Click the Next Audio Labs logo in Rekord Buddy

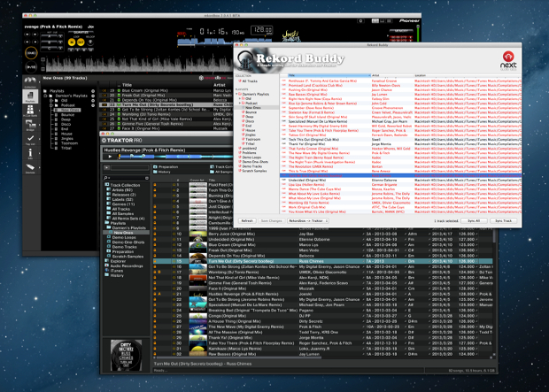(508, 61)
